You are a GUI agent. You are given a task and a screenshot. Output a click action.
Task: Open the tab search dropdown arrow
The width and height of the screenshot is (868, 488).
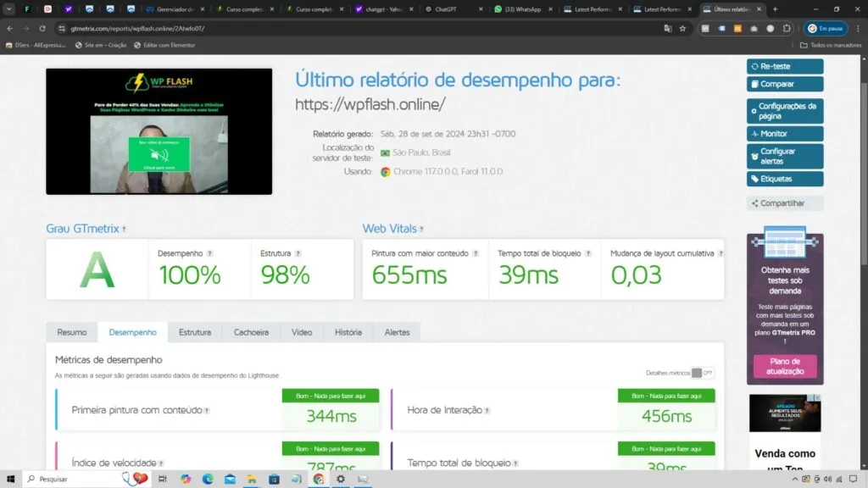point(8,8)
